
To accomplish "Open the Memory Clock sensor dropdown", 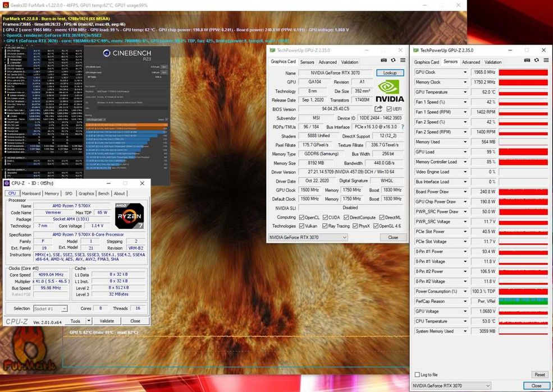I will pyautogui.click(x=465, y=82).
